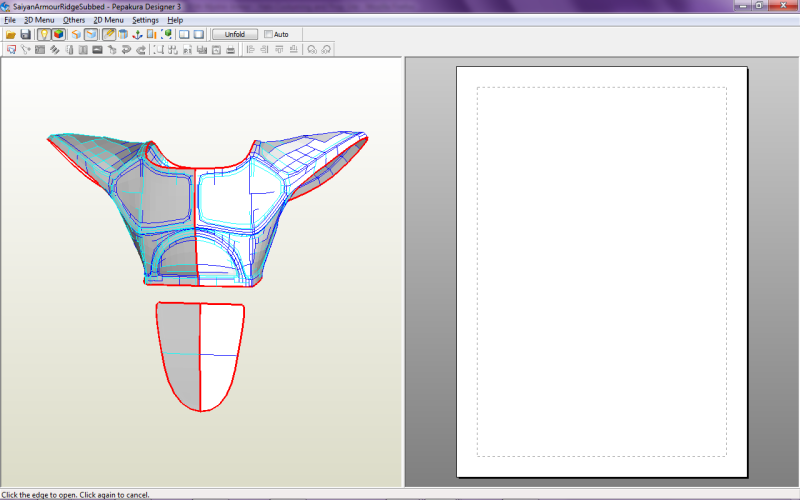Click the undo curved arrow icon
The width and height of the screenshot is (800, 500).
pos(126,49)
